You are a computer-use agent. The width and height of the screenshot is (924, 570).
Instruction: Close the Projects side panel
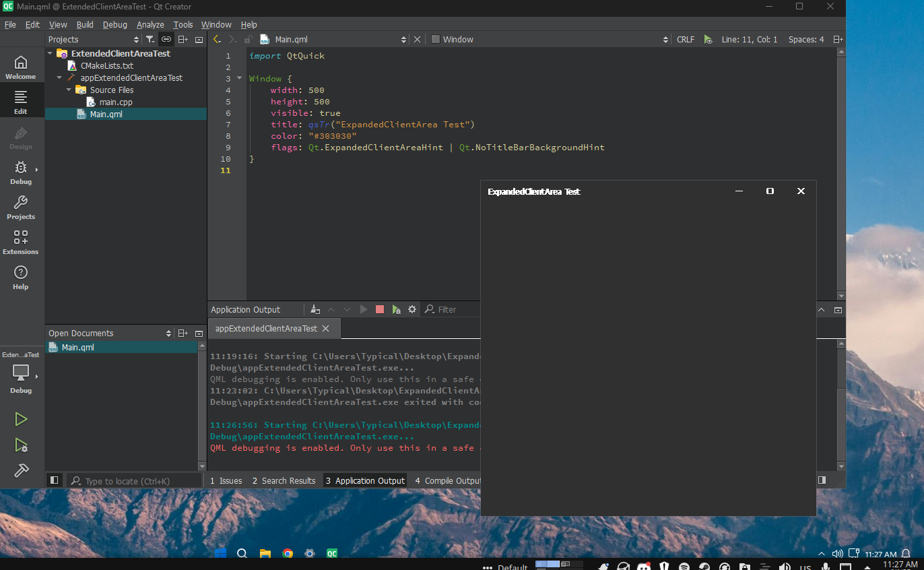coord(199,40)
